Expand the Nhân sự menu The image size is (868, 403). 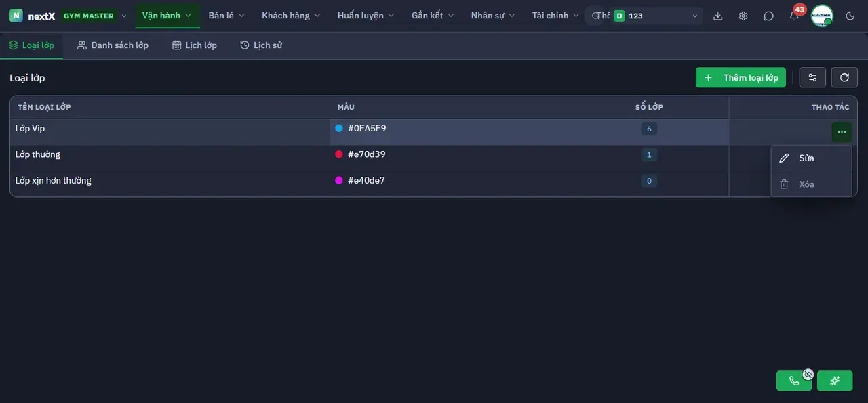click(493, 16)
